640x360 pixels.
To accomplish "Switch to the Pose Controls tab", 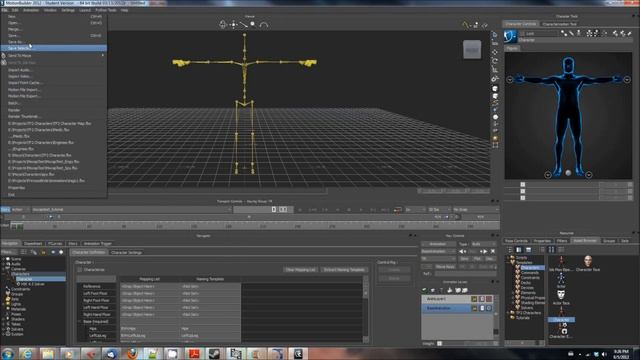I will click(516, 241).
